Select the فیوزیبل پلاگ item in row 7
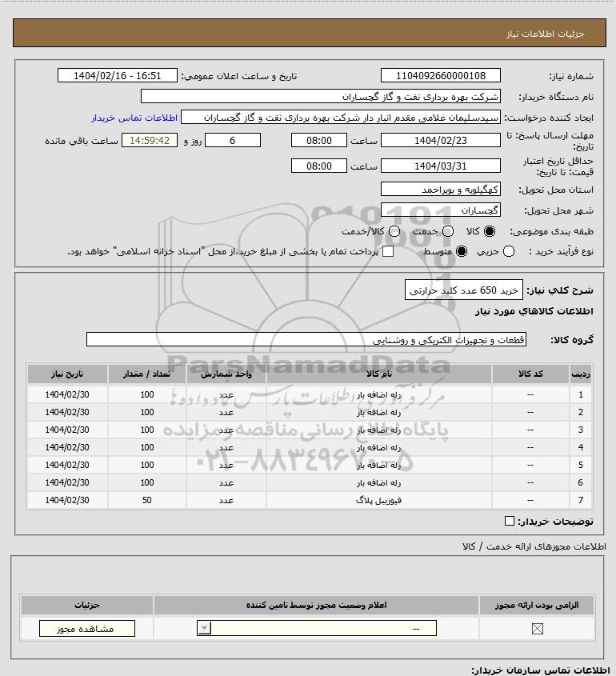The width and height of the screenshot is (616, 676). point(379,500)
